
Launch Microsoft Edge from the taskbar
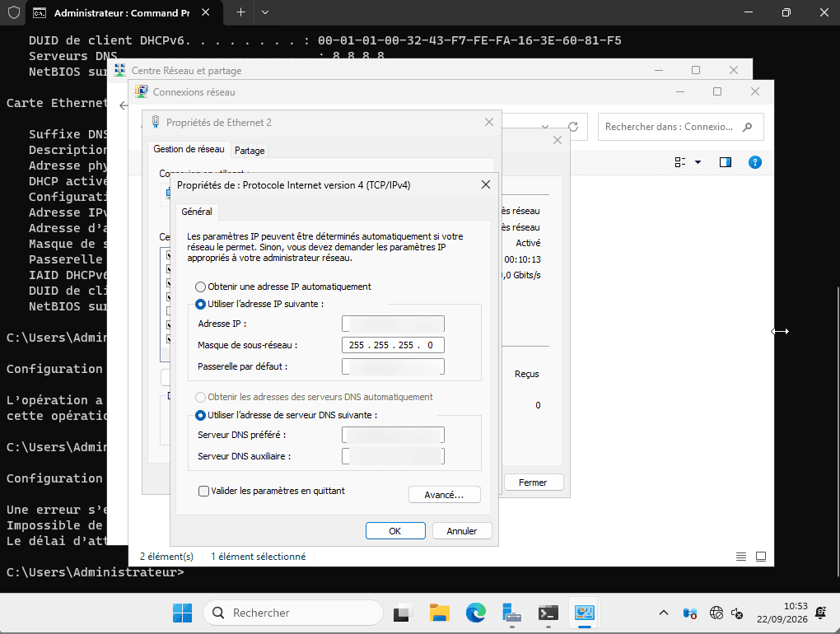[476, 613]
